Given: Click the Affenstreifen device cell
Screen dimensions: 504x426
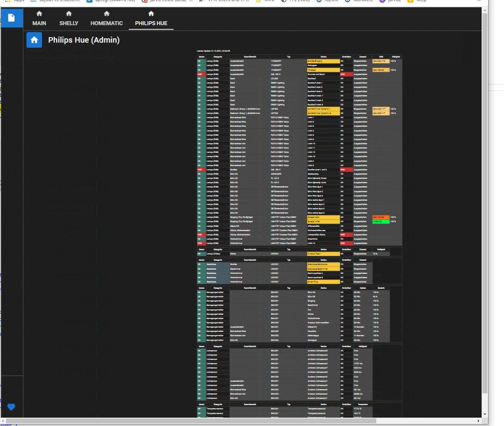Looking at the screenshot, I should [323, 226].
